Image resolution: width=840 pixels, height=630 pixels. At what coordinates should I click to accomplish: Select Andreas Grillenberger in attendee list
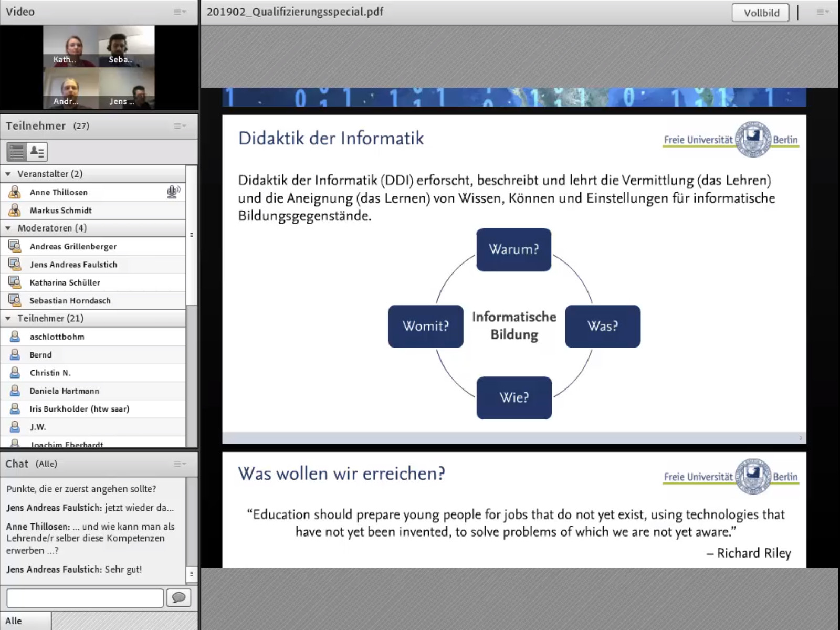pyautogui.click(x=93, y=246)
